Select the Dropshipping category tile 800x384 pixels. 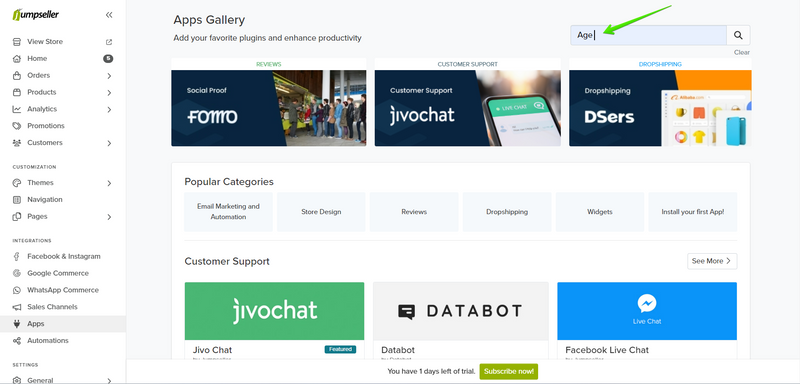[507, 212]
